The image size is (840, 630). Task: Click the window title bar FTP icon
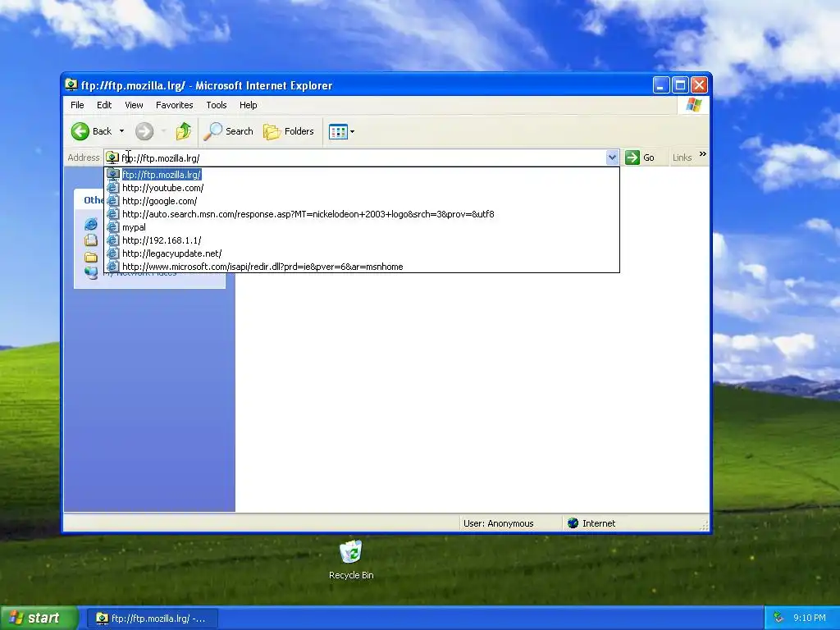pyautogui.click(x=71, y=84)
